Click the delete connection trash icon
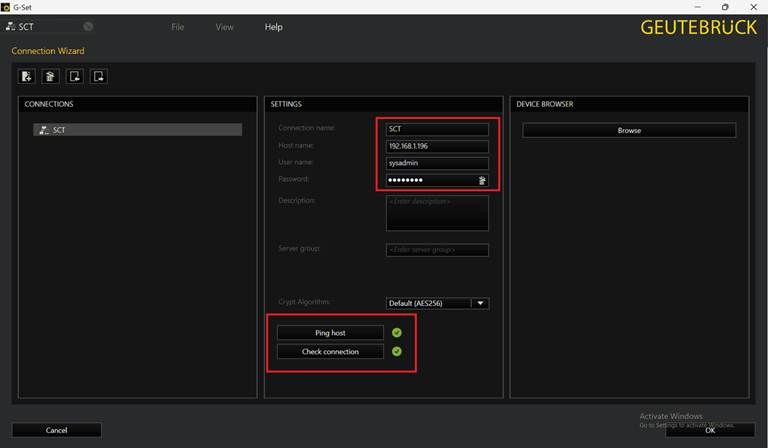Screen dimensions: 768x448 (50, 76)
